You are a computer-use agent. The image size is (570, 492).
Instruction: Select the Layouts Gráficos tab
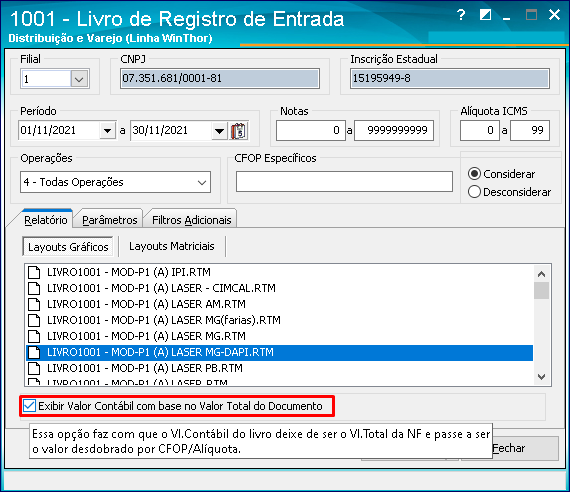[68, 247]
